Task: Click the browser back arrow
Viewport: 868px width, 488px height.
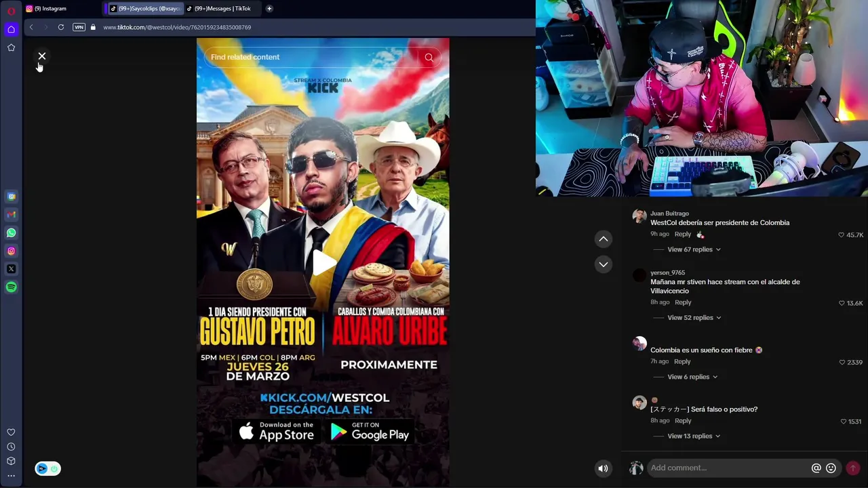Action: point(31,27)
